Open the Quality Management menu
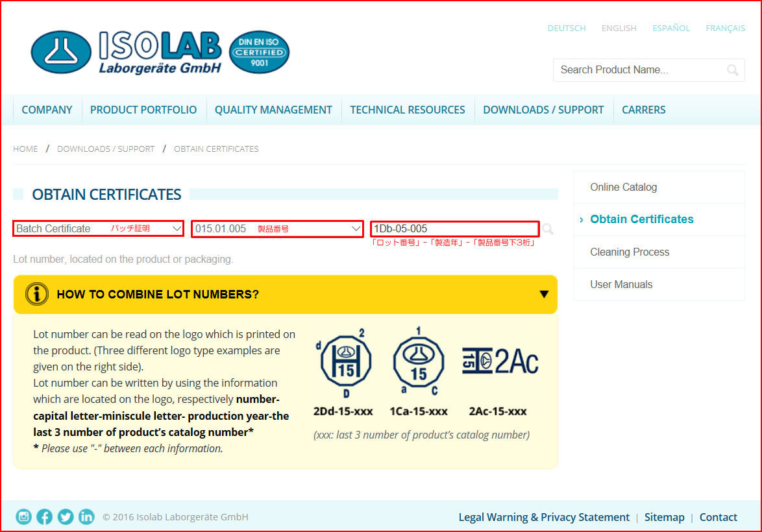The width and height of the screenshot is (762, 532). (x=273, y=110)
